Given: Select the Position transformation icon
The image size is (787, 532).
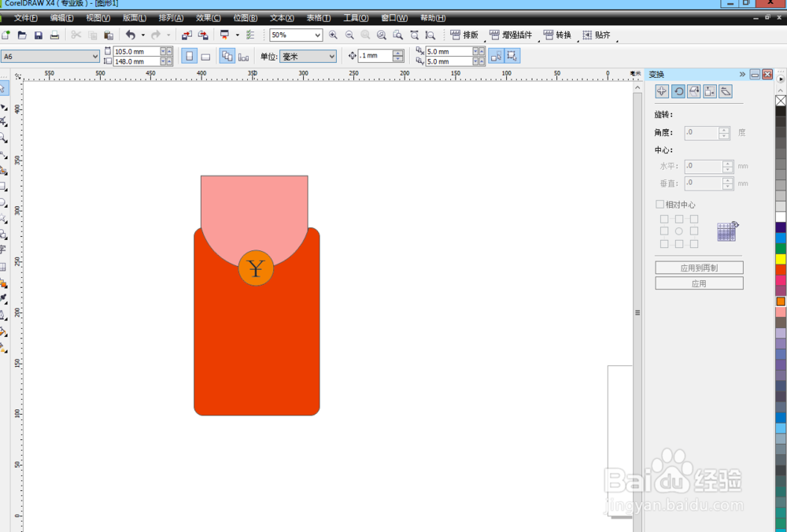Looking at the screenshot, I should coord(662,91).
